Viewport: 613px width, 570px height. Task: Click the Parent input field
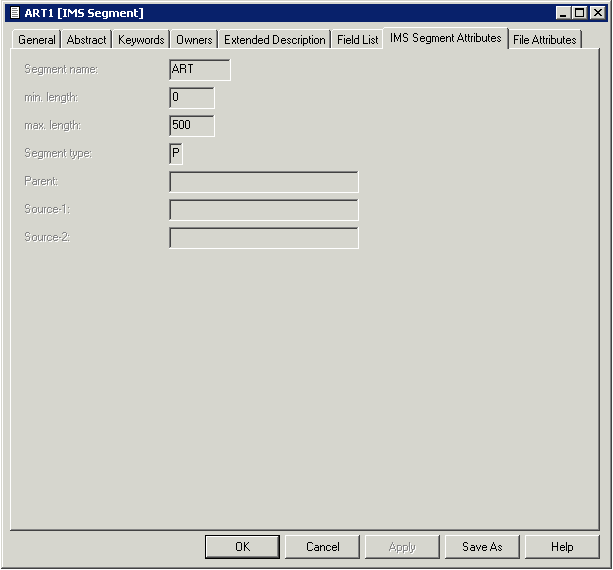click(x=264, y=182)
